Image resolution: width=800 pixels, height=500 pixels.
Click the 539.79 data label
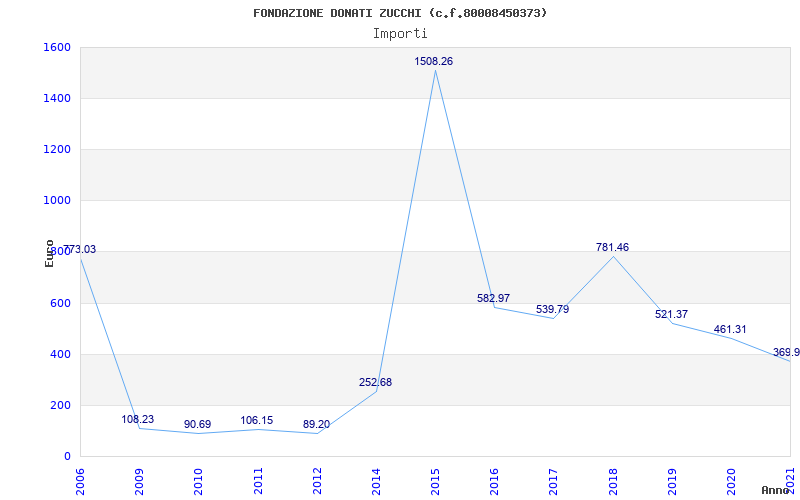[x=553, y=309]
